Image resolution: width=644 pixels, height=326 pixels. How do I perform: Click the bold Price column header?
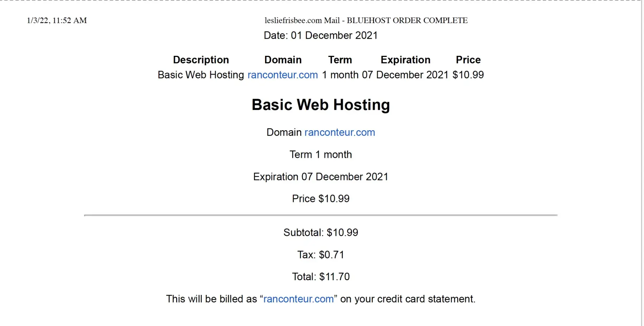point(468,60)
